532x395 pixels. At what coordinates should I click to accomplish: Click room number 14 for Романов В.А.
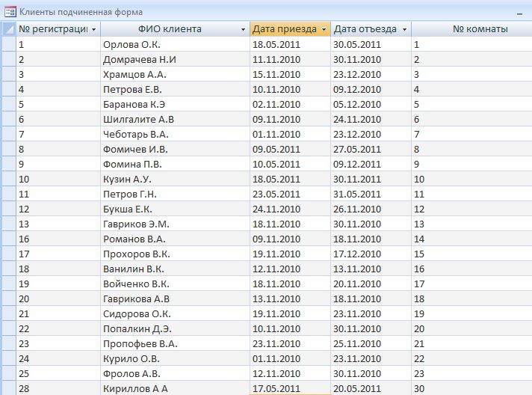[x=472, y=239]
